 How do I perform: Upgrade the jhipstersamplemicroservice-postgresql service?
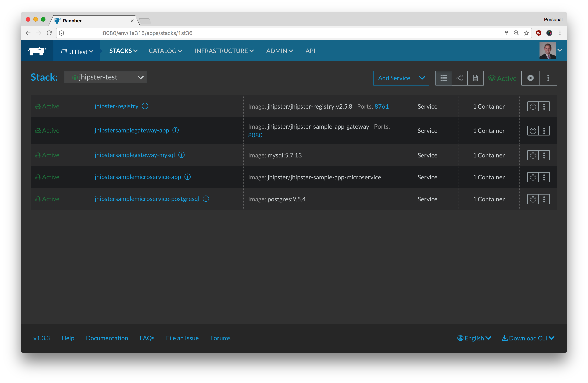tap(533, 199)
